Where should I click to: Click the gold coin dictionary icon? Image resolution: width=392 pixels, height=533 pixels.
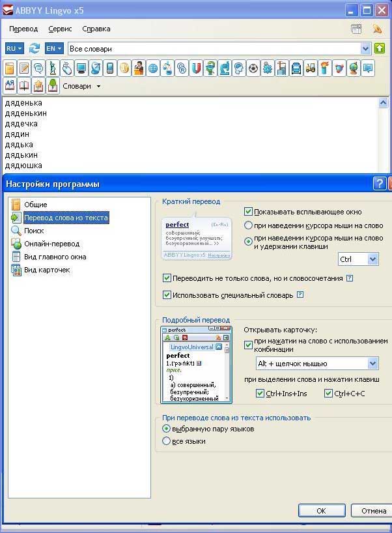[x=124, y=68]
